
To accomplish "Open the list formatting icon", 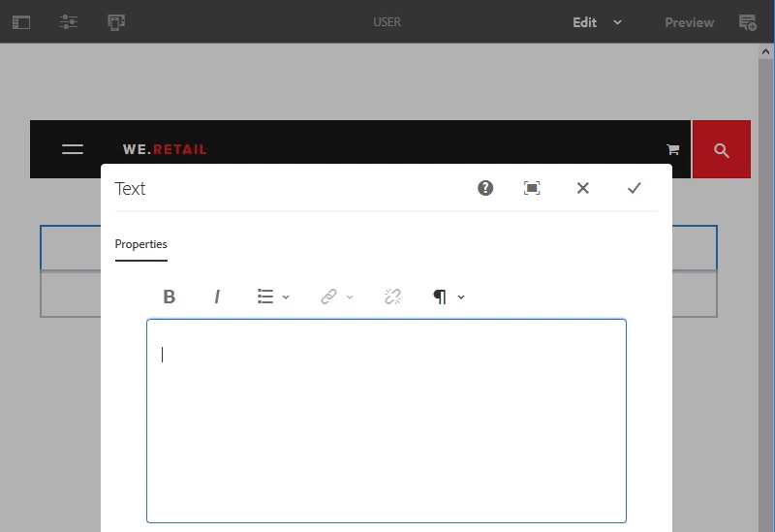I will [x=265, y=297].
